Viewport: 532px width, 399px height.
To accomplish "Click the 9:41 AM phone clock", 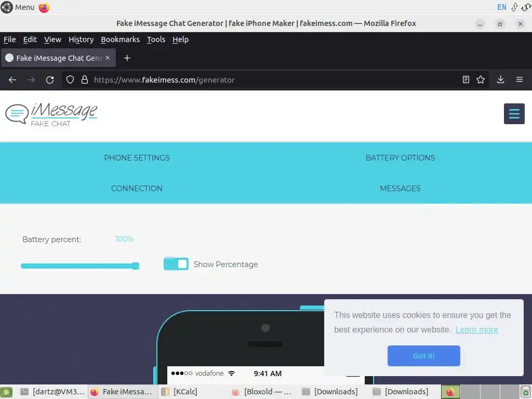I will (268, 374).
